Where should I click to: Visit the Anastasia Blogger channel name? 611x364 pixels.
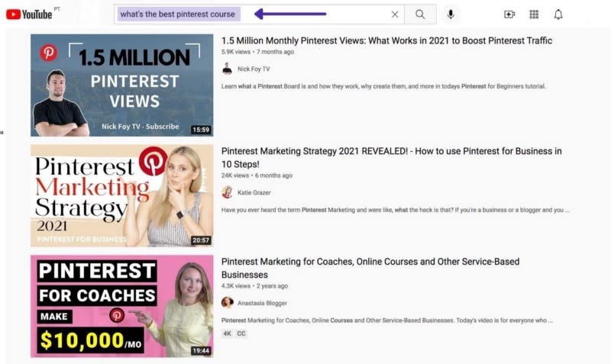(262, 303)
